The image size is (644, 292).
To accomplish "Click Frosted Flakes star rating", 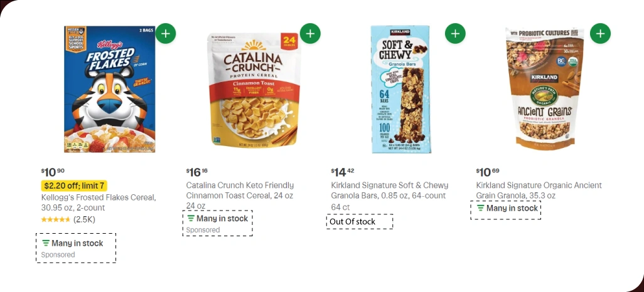I will (56, 219).
